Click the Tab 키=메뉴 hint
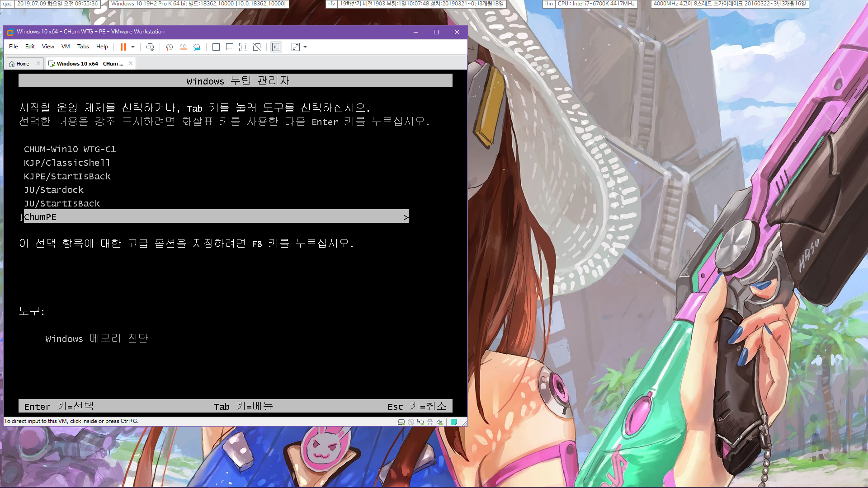 [243, 406]
